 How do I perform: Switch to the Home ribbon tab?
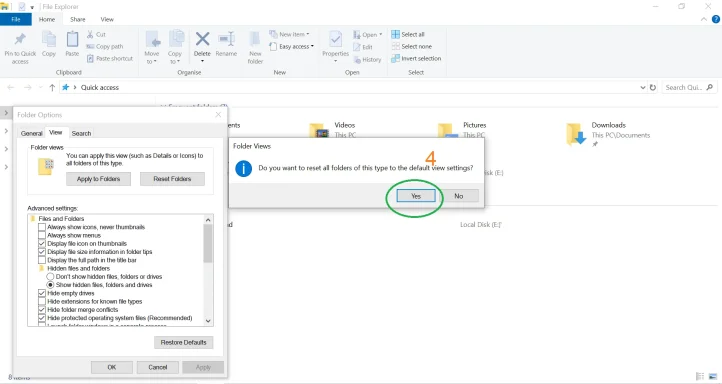pos(47,19)
